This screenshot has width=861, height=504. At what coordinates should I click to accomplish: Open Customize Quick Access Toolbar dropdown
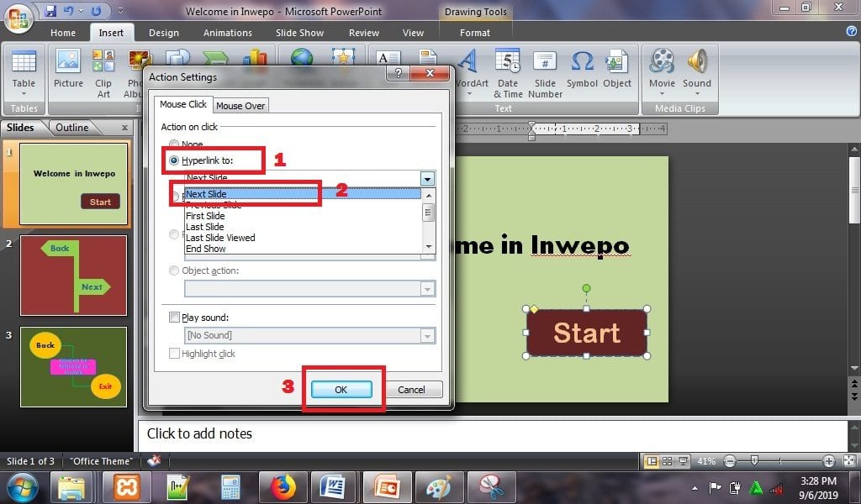[x=121, y=10]
